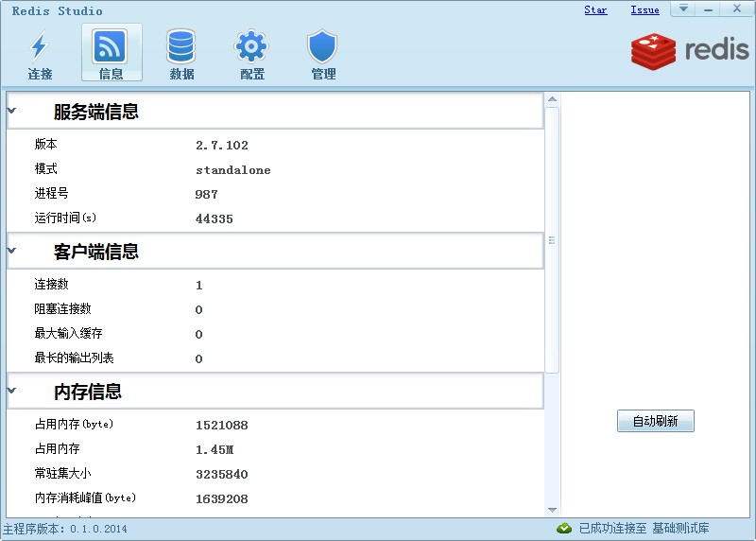Select the memory value 1.45M
This screenshot has height=541, width=756.
(x=215, y=450)
